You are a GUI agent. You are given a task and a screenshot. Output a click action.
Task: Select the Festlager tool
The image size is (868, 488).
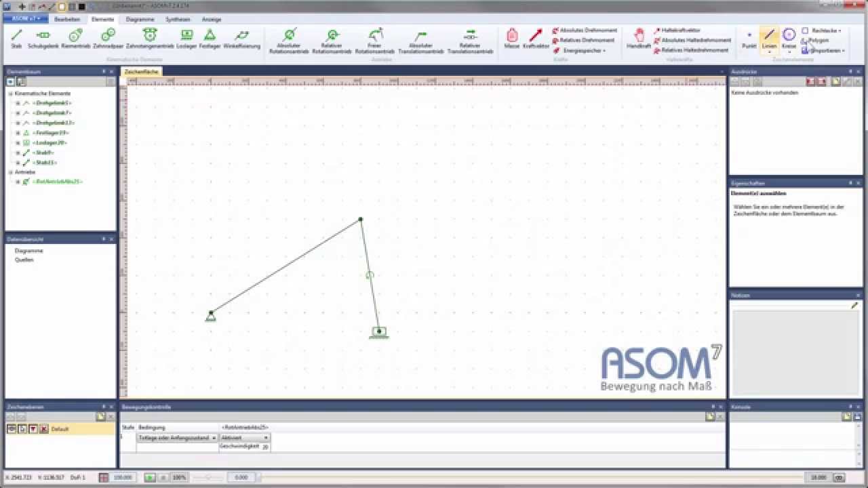[x=210, y=39]
